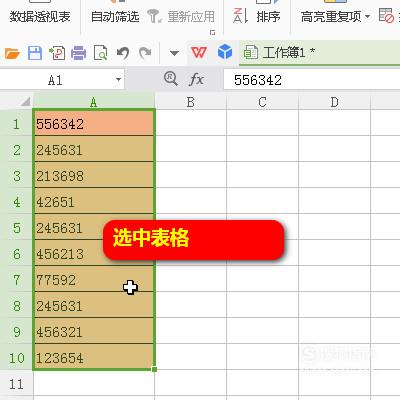
Task: Click the Name Box showing A1
Action: tap(55, 80)
